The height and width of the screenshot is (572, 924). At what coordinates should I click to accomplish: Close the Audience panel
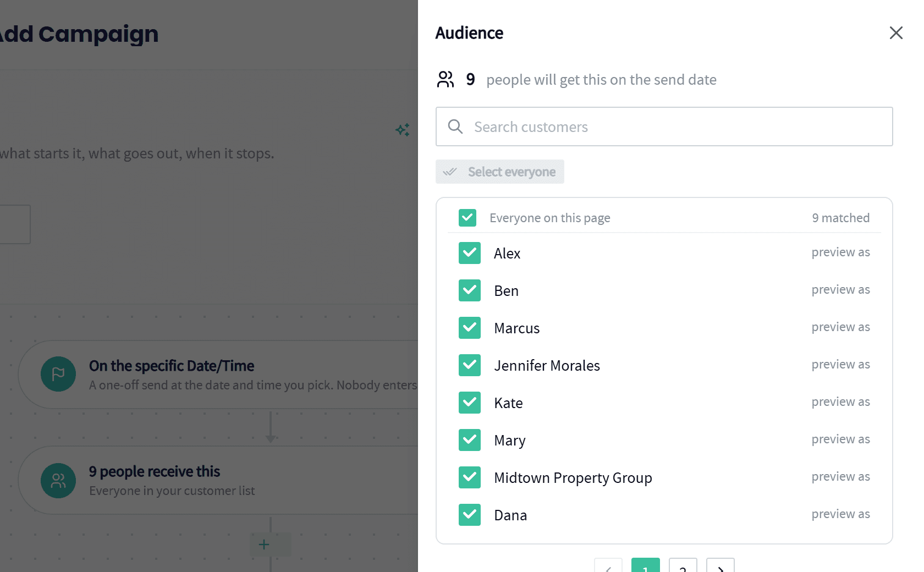click(896, 33)
